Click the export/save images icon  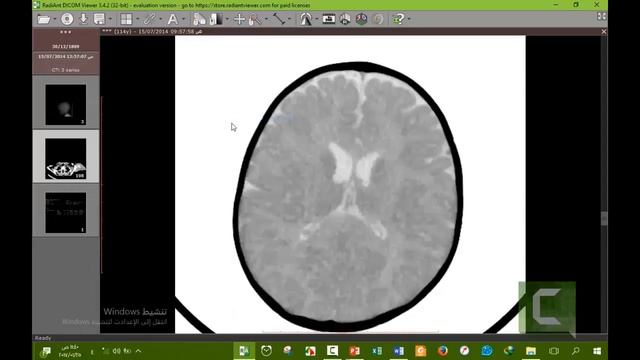tap(99, 19)
